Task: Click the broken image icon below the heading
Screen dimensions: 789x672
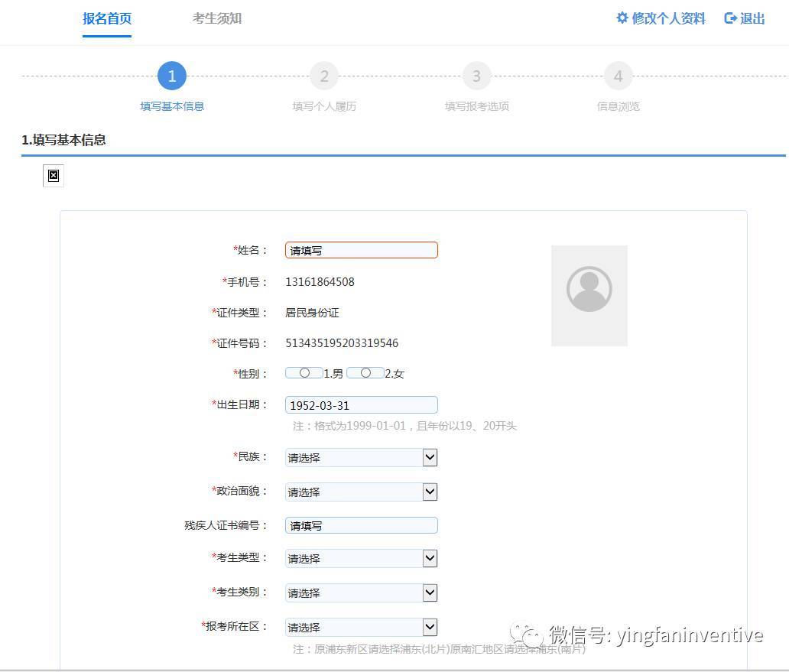Action: [x=54, y=176]
